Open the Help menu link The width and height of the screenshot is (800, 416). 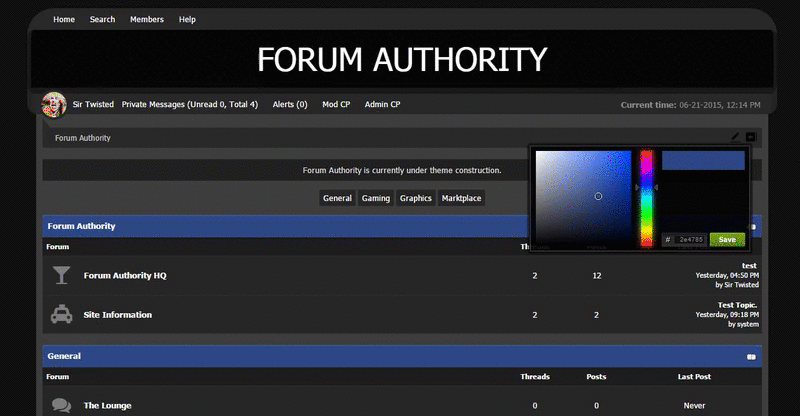coord(187,19)
